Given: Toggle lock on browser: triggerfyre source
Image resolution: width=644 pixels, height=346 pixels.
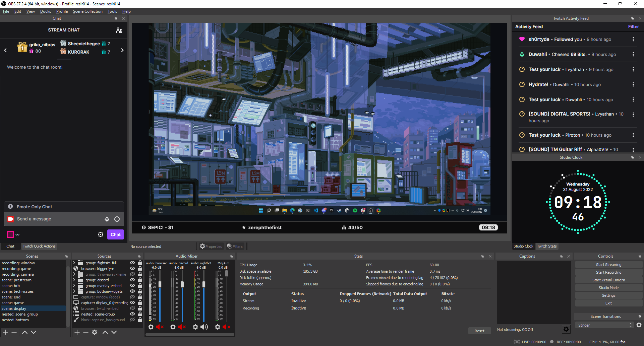Looking at the screenshot, I should (x=140, y=269).
